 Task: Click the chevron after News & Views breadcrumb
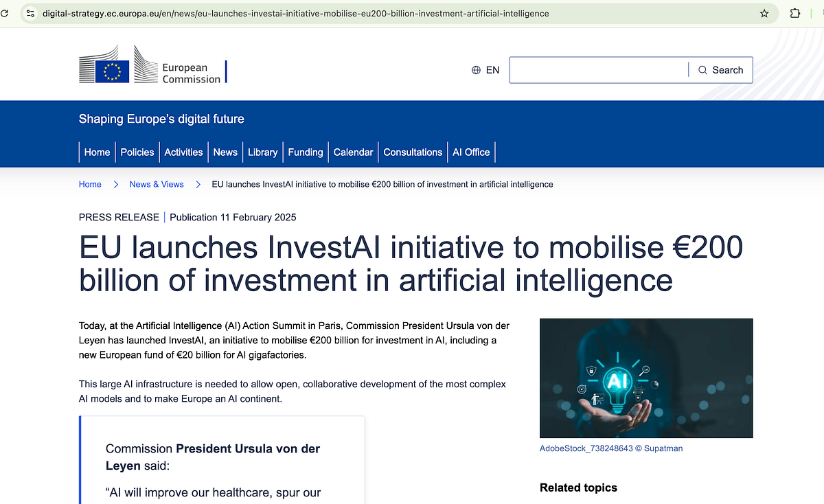197,184
